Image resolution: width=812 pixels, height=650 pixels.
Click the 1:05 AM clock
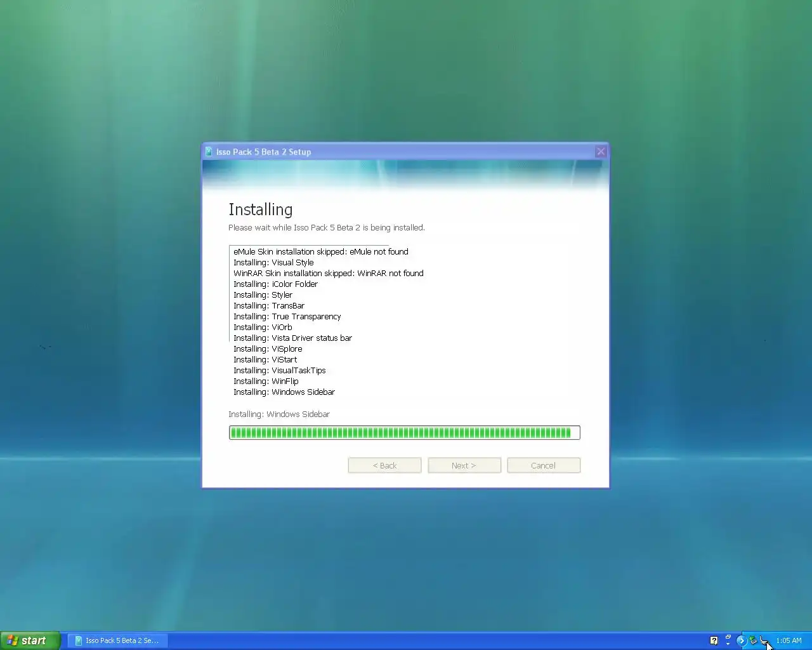pyautogui.click(x=789, y=640)
